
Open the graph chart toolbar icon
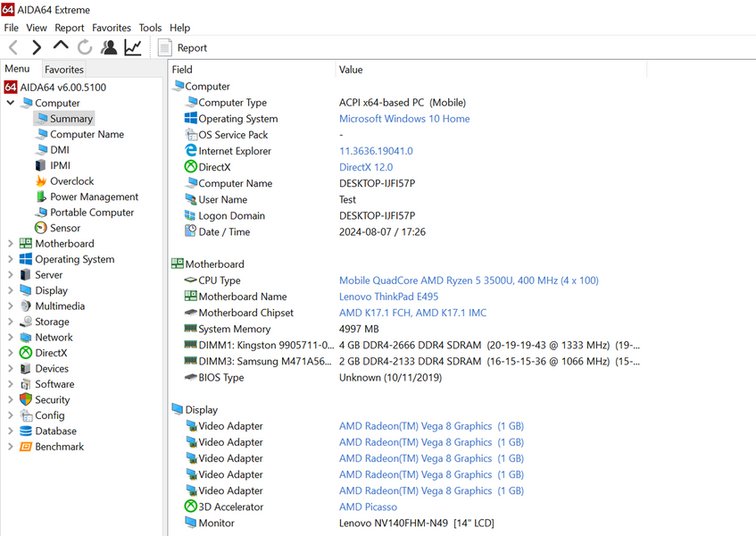tap(133, 47)
